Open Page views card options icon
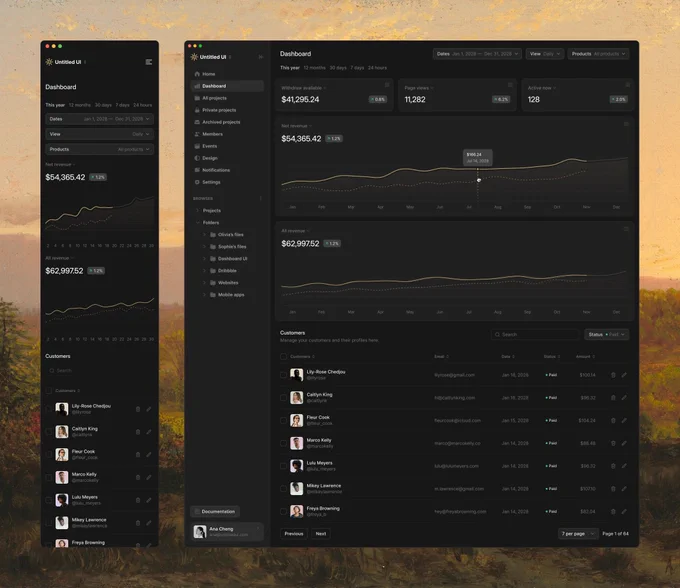 click(510, 85)
